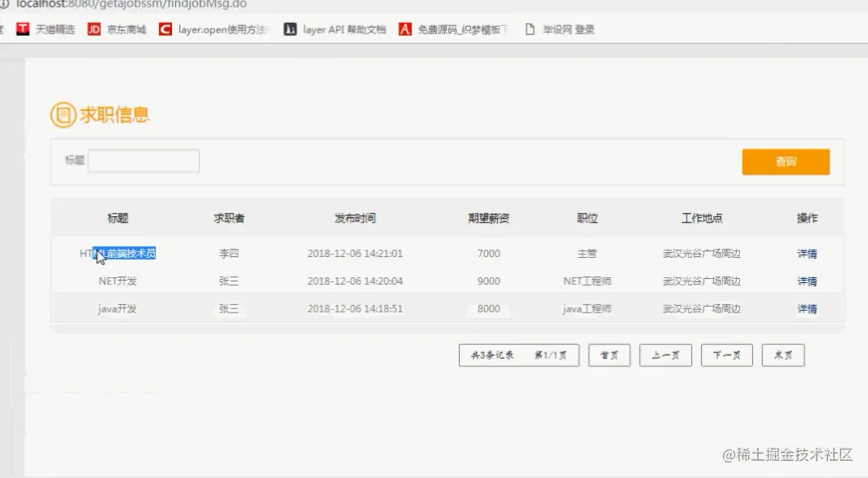Screen dimensions: 868x478
Task: Open 详情 for the java开发 row
Action: [x=807, y=309]
